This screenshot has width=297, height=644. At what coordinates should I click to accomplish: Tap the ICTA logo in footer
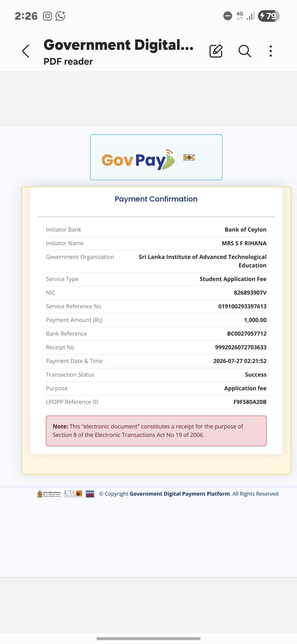pos(73,494)
